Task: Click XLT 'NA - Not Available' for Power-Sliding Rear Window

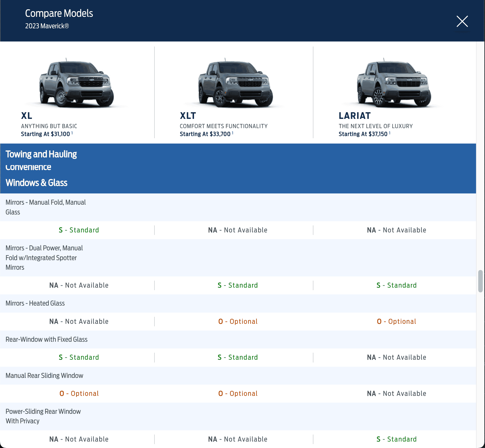Action: coord(238,439)
